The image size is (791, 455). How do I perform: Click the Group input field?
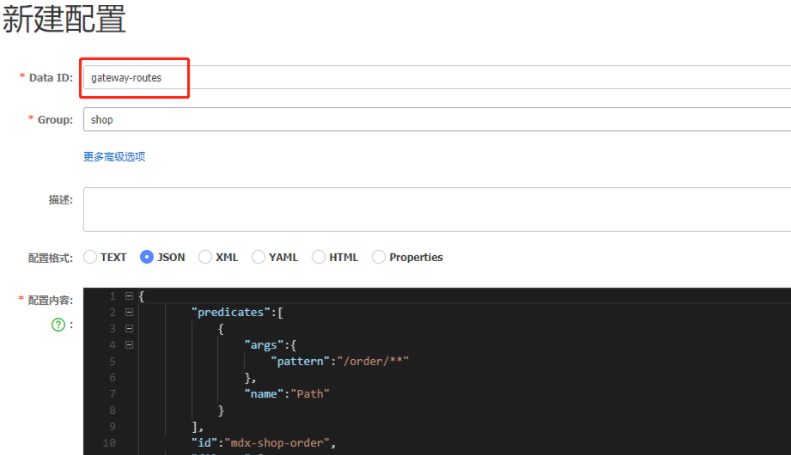pyautogui.click(x=435, y=120)
